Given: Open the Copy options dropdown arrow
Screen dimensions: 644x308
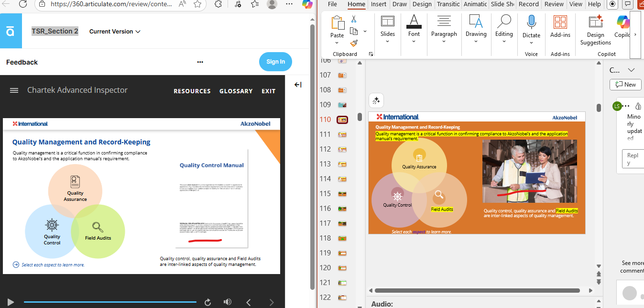Looking at the screenshot, I should 365,31.
